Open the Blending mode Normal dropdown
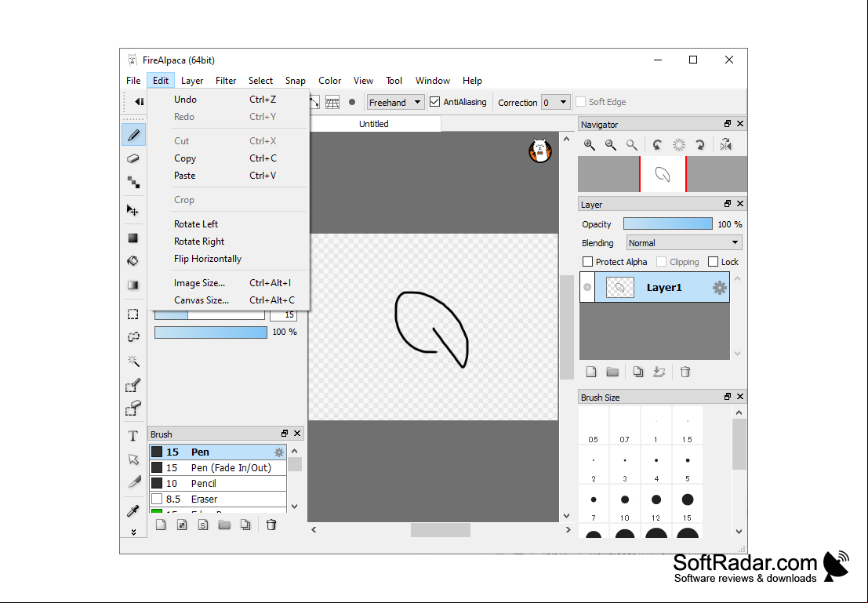The height and width of the screenshot is (603, 868). pos(685,243)
